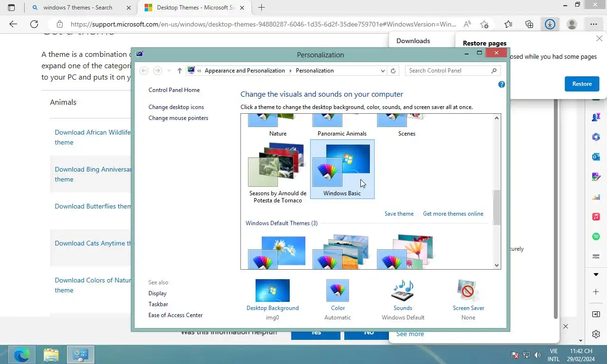This screenshot has height=364, width=607.
Task: Refresh the Edge browser page
Action: click(x=34, y=24)
